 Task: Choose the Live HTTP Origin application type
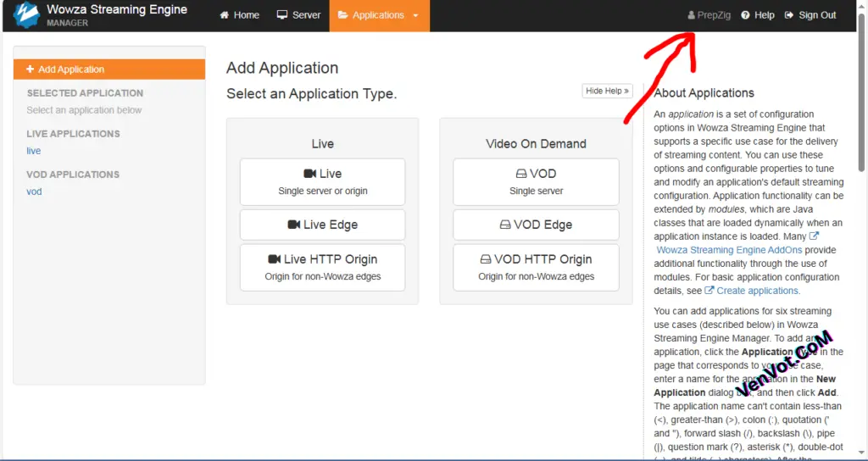point(323,267)
